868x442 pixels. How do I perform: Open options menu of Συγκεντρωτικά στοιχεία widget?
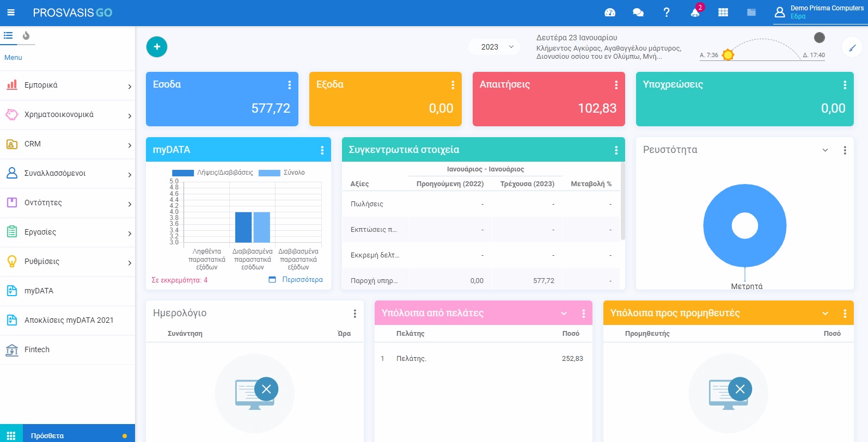tap(616, 150)
